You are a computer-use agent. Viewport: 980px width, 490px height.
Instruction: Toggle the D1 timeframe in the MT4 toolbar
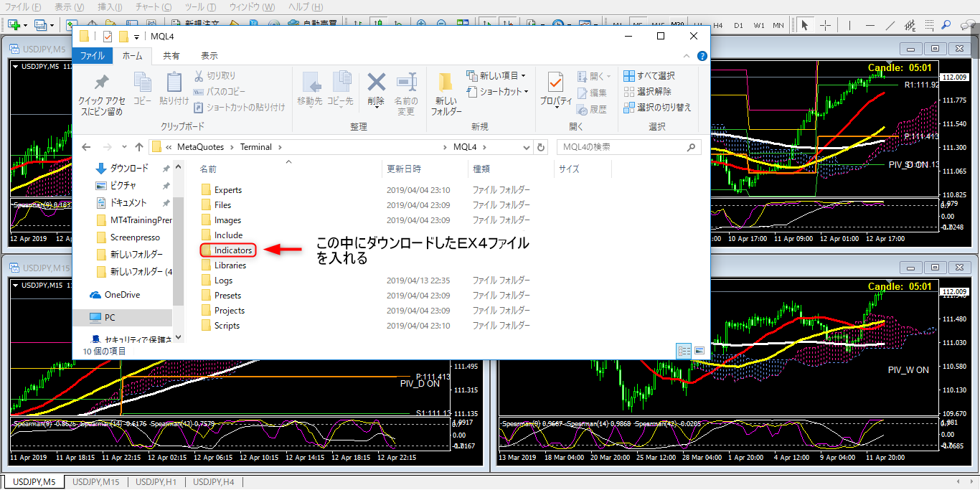[x=738, y=25]
